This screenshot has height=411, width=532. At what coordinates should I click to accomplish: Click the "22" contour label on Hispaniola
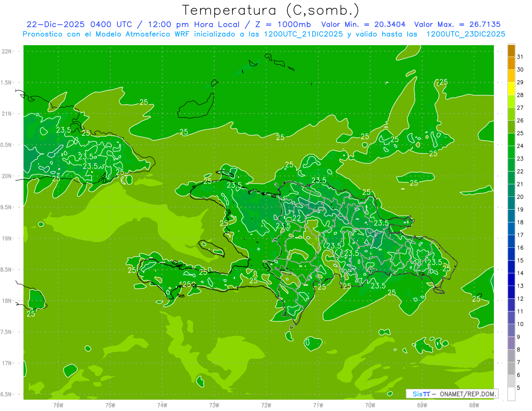(297, 218)
